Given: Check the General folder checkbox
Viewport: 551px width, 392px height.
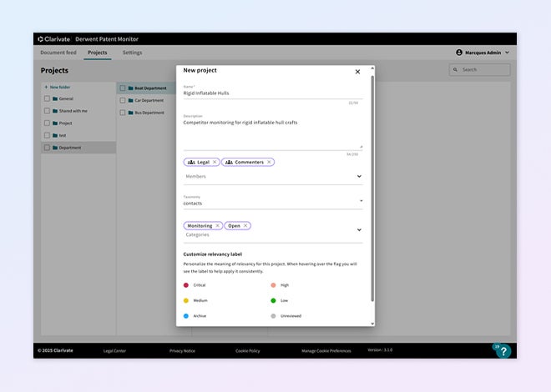Looking at the screenshot, I should click(48, 98).
